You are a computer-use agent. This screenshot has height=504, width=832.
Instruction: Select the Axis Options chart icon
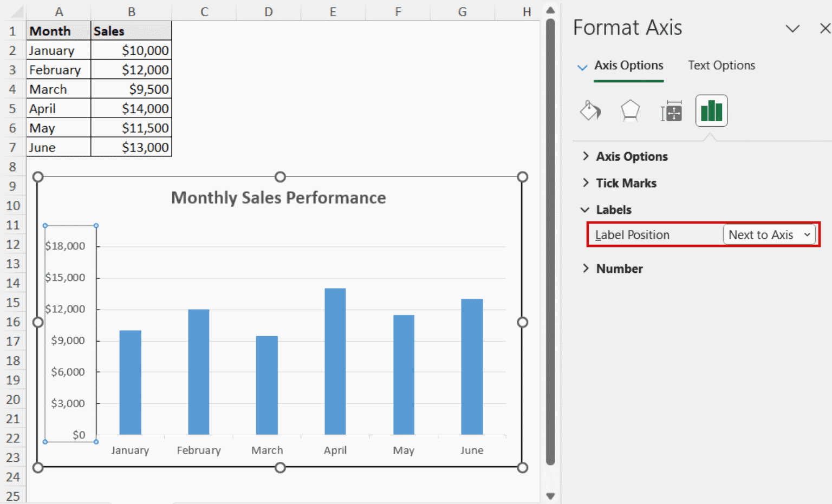[711, 110]
